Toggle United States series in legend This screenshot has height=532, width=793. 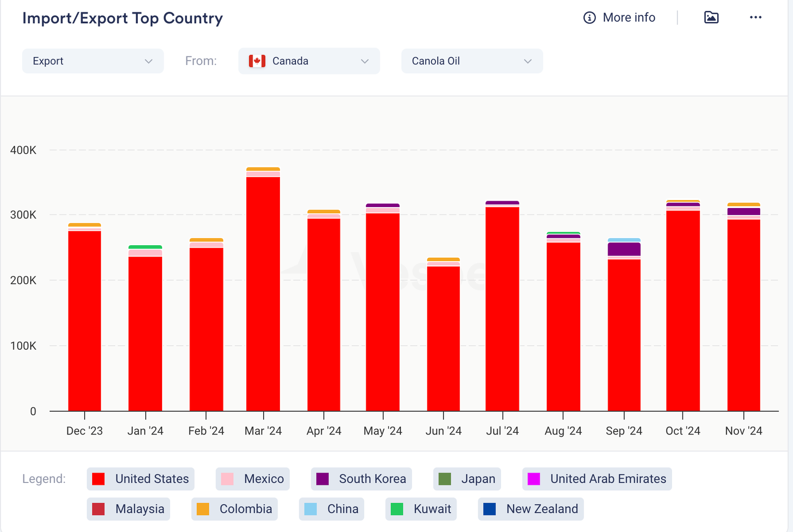141,479
